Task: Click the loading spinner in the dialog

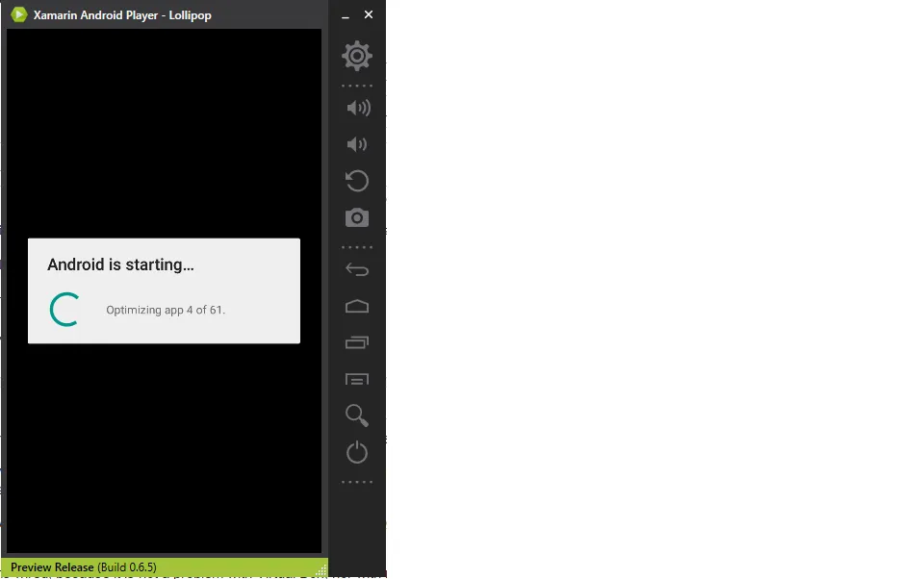Action: click(64, 310)
